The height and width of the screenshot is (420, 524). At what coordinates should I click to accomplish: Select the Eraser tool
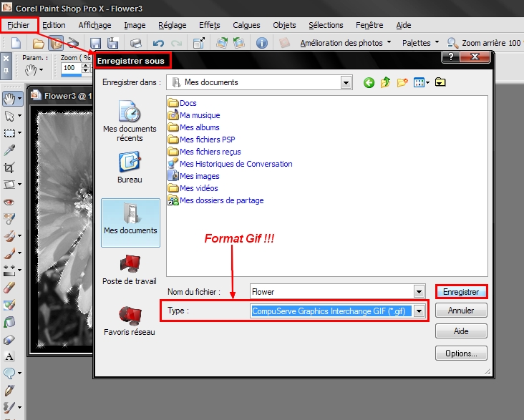[9, 288]
